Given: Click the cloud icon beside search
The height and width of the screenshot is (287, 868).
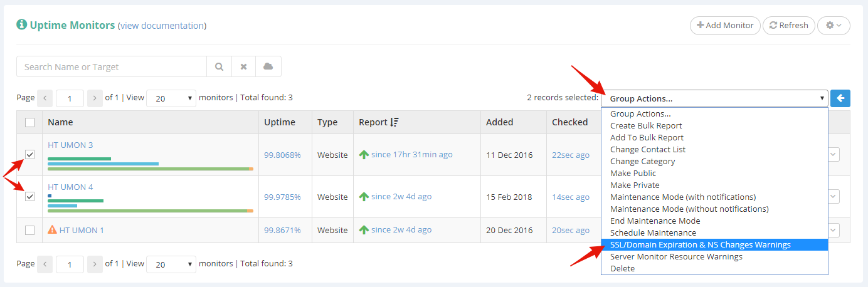Looking at the screenshot, I should pyautogui.click(x=268, y=66).
